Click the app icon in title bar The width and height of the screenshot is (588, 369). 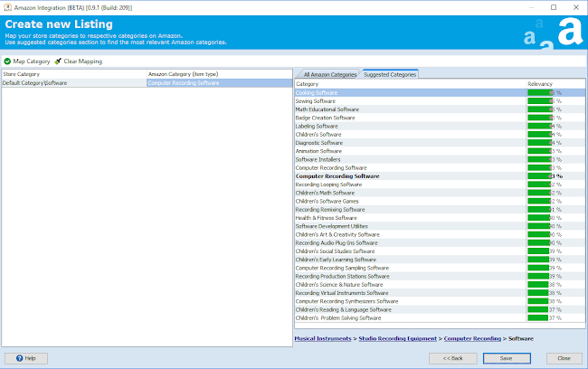click(x=7, y=7)
